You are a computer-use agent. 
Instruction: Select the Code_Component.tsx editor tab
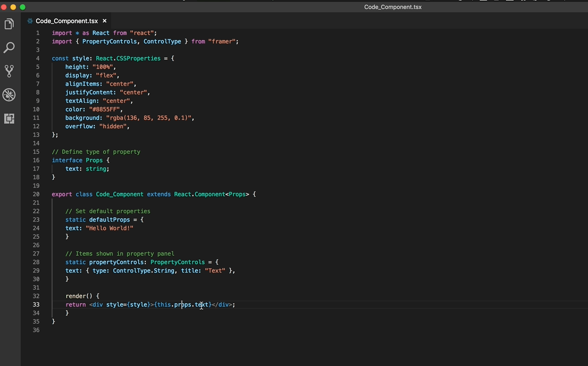pos(66,21)
